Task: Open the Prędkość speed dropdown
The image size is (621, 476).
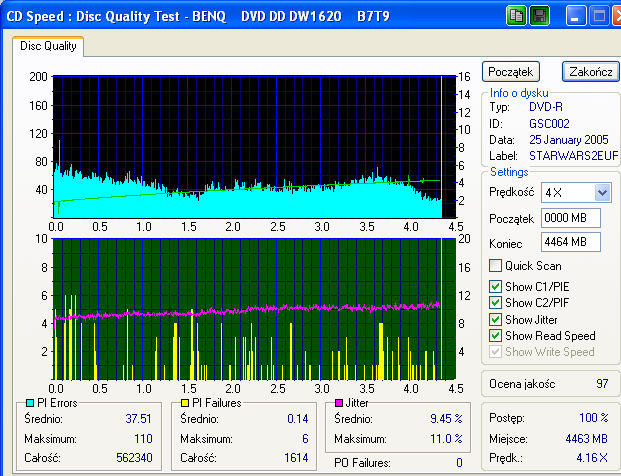Action: [602, 193]
